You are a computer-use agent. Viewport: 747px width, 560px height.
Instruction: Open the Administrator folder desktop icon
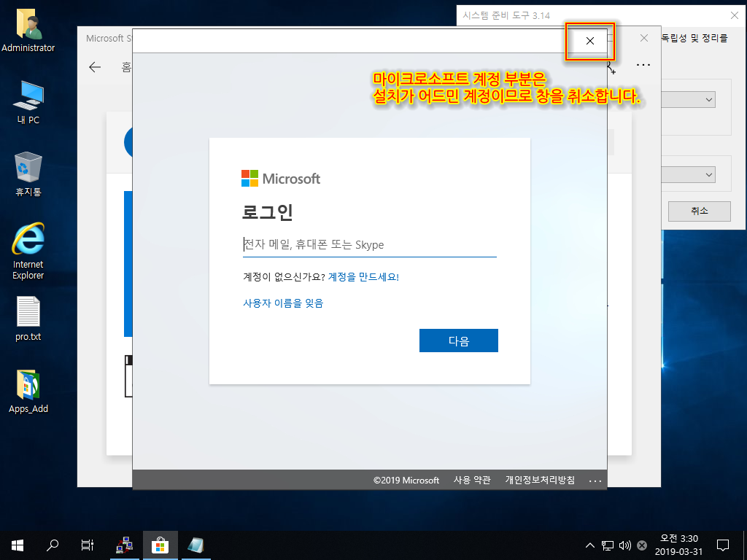[28, 30]
